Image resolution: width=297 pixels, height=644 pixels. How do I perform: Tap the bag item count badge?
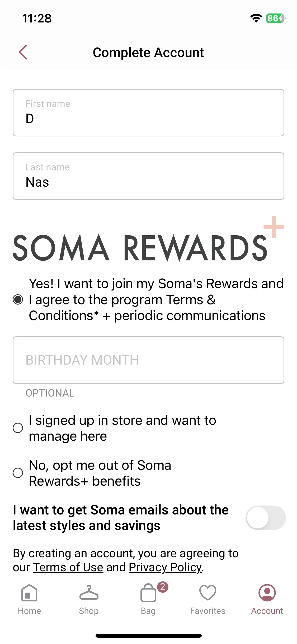[x=163, y=587]
